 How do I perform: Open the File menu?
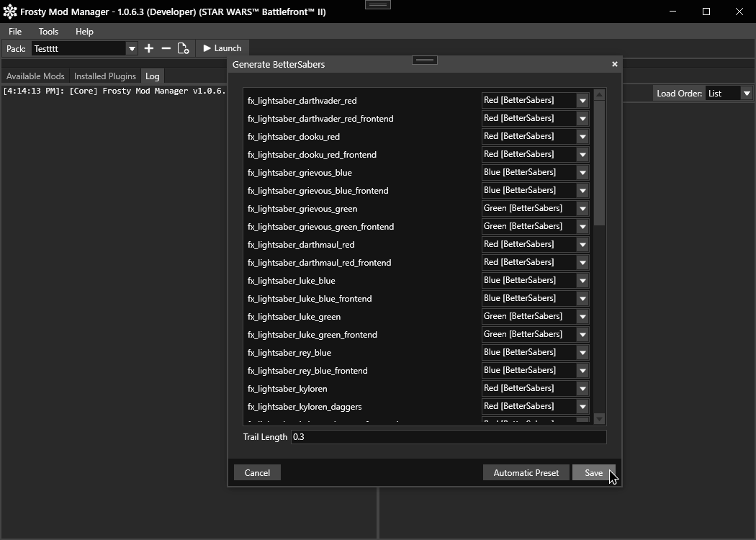[15, 32]
